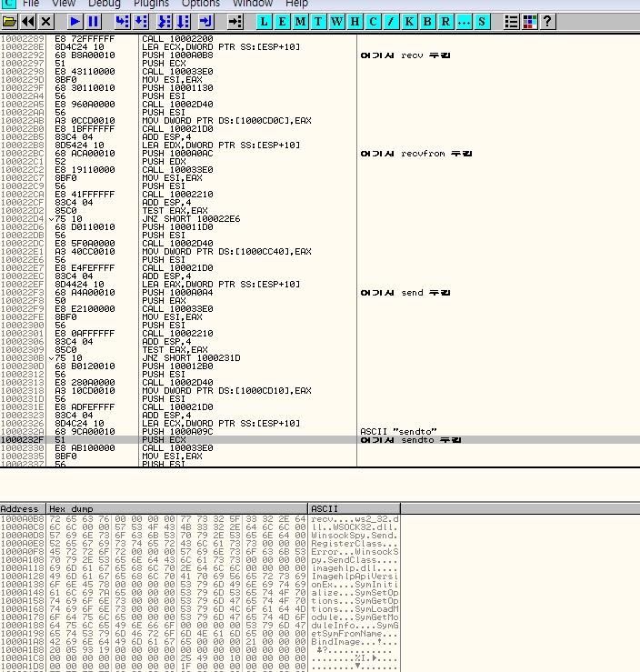Click dump row containing imagehlp.dll
Screen dimensions: 640x672
pos(200,567)
